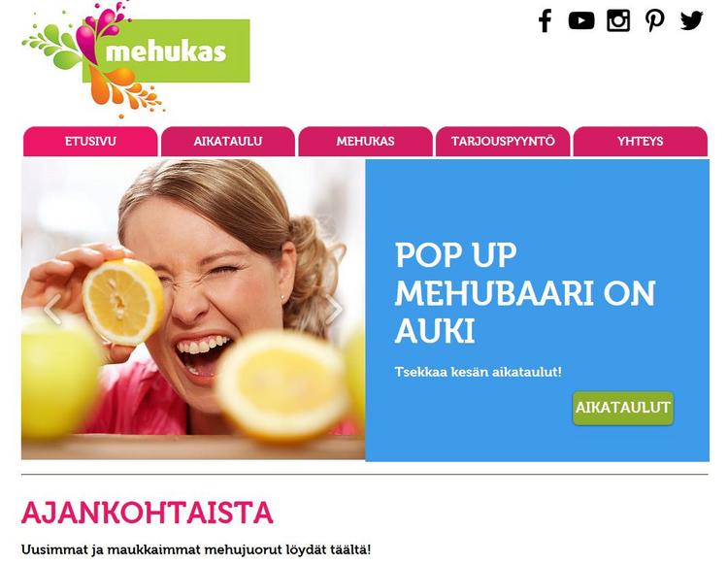Click the Uusimmat ja maukkaimmat mehujuorut text
728x565 pixels.
pyautogui.click(x=196, y=550)
